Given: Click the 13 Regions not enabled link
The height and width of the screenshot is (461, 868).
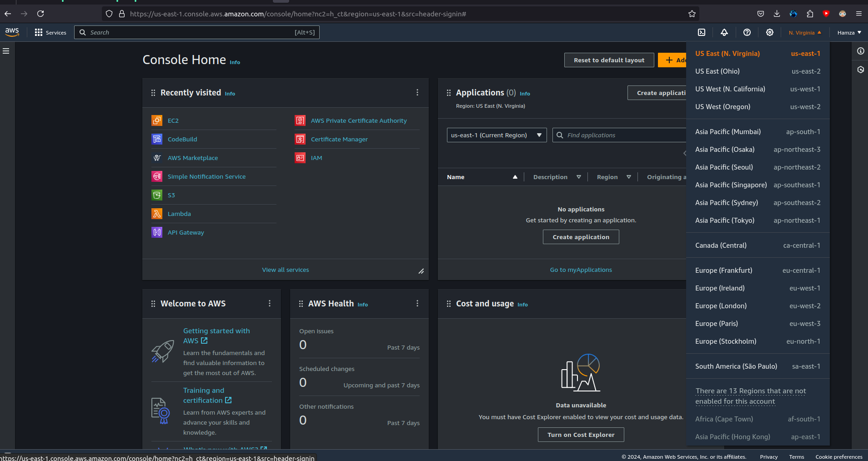Looking at the screenshot, I should click(x=750, y=396).
